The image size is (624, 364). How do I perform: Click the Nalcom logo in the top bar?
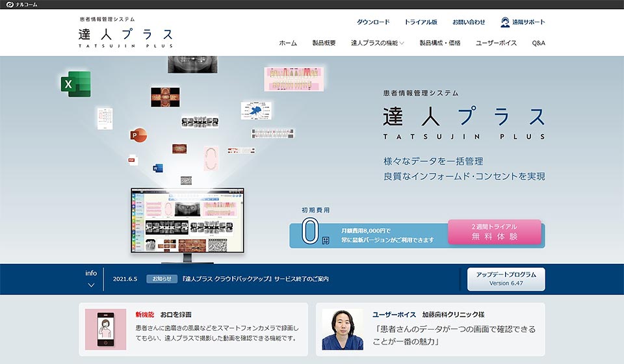click(22, 5)
